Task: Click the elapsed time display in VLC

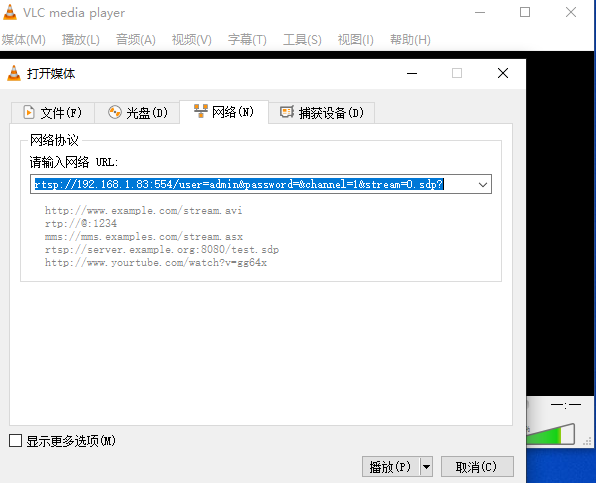Action: coord(566,405)
